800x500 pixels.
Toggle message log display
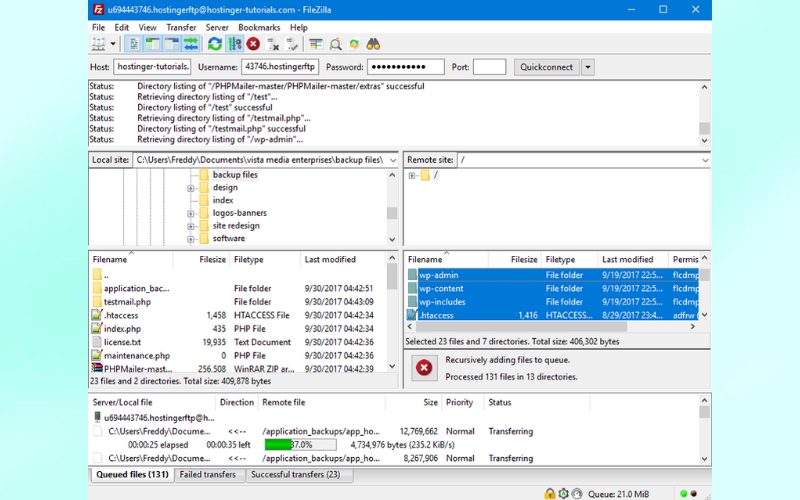[x=134, y=44]
